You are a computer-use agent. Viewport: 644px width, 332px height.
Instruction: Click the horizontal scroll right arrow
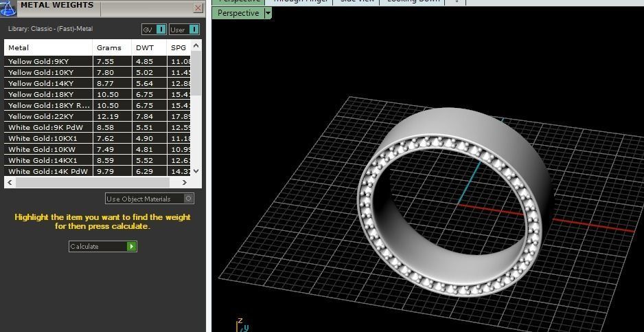(x=185, y=182)
